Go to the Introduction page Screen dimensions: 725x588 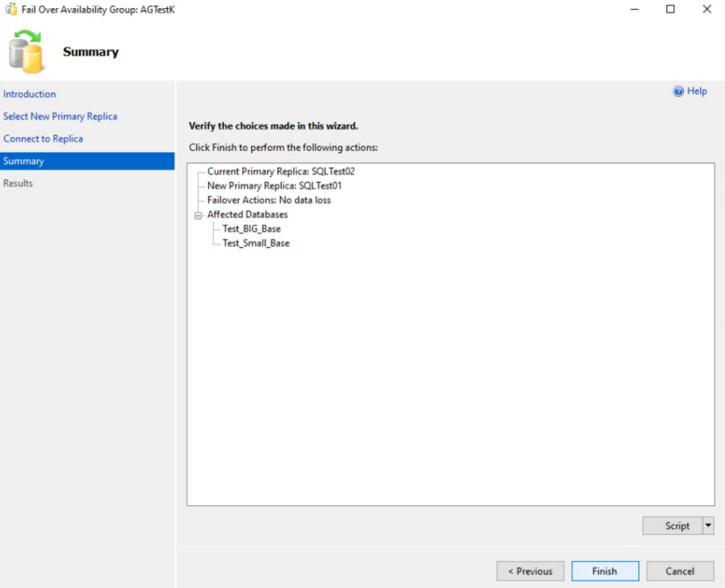30,94
